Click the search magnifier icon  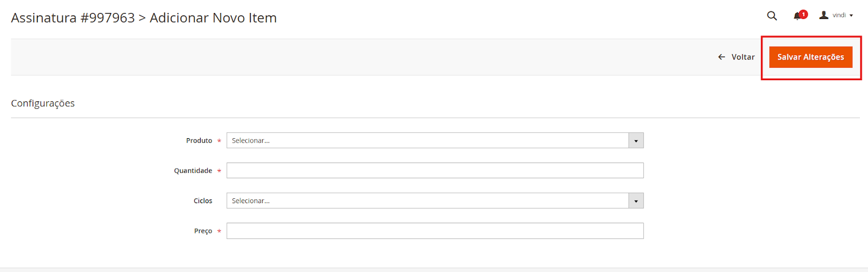click(x=772, y=16)
